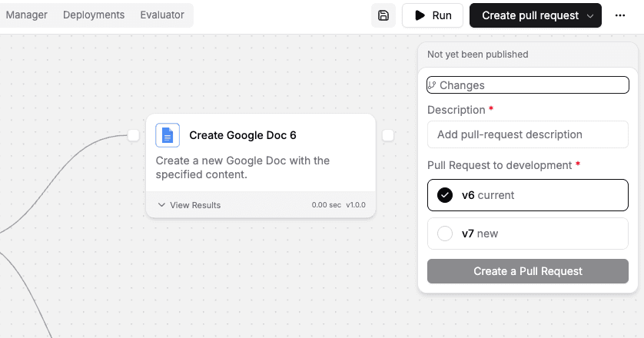The image size is (644, 338).
Task: Click the empty radio circle for v7
Action: (x=445, y=234)
